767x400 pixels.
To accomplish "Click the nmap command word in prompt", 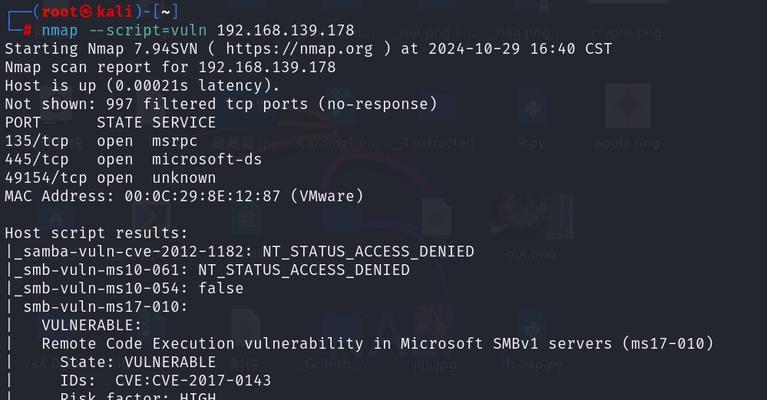I will [59, 30].
